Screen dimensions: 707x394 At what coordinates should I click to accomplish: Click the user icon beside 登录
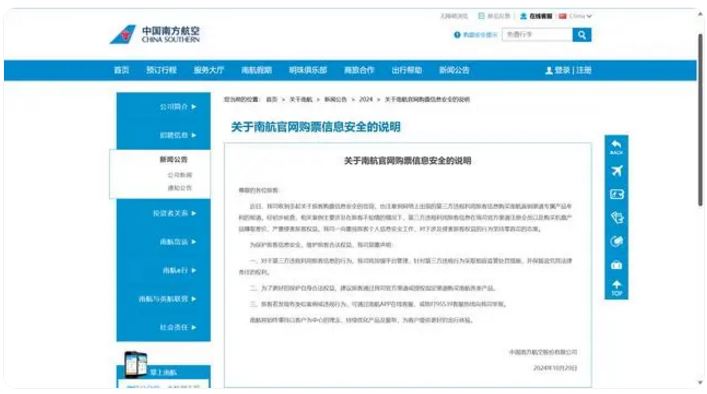[549, 70]
